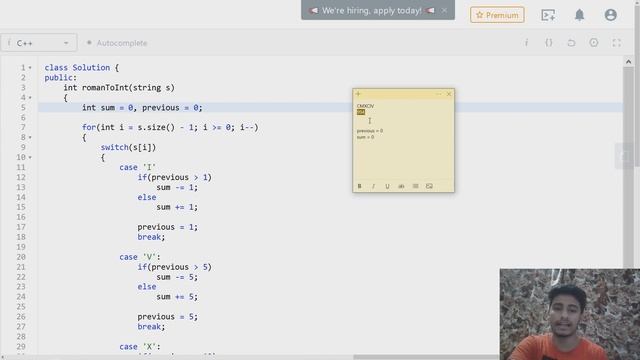Click the "case 'V':" line
This screenshot has height=360, width=640.
[140, 257]
